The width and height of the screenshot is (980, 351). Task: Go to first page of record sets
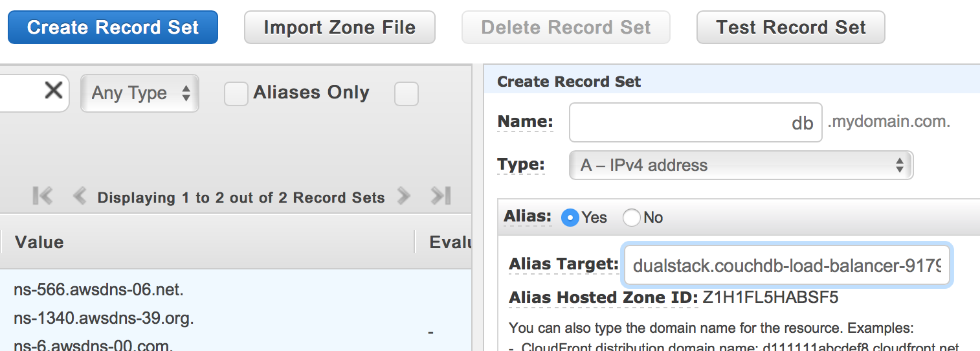(x=43, y=196)
